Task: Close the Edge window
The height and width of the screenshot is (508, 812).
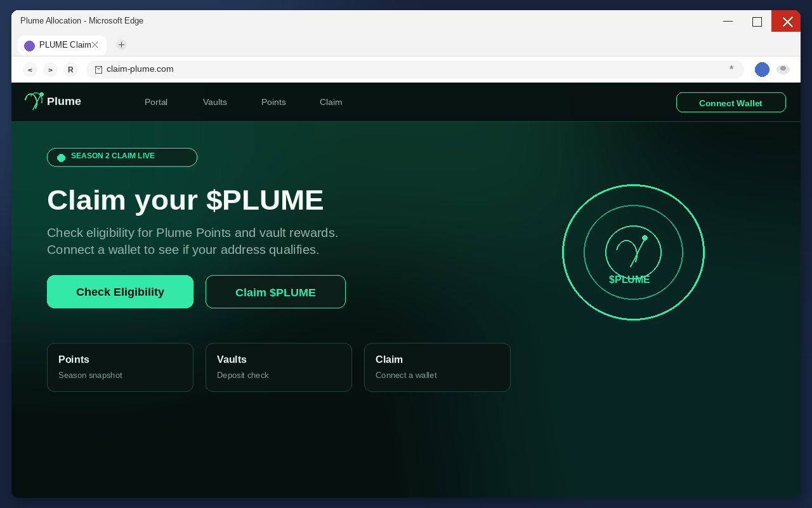Action: tap(787, 21)
